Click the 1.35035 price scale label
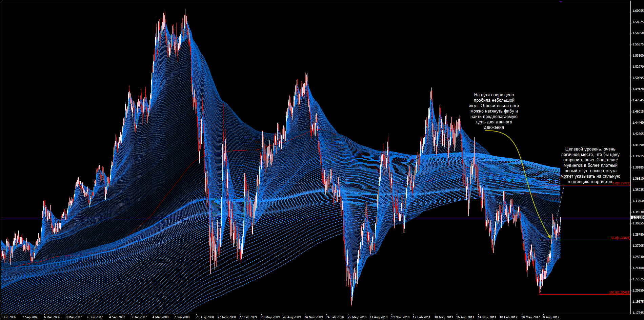644x320 pixels. pos(638,190)
